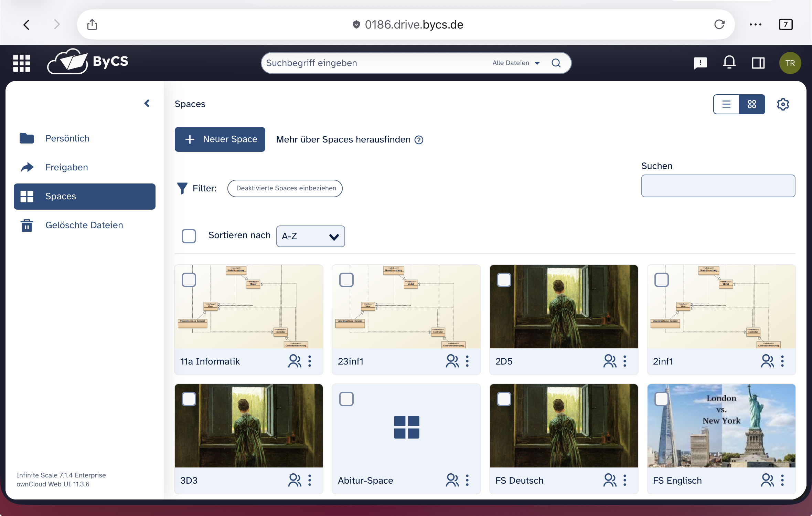Create a Neuer Space
The height and width of the screenshot is (516, 812).
click(220, 139)
